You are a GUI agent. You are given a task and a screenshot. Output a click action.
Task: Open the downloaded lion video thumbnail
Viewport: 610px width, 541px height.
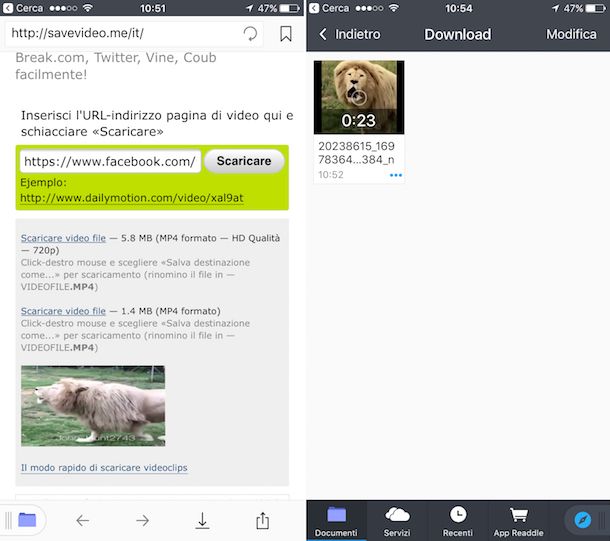[x=359, y=97]
